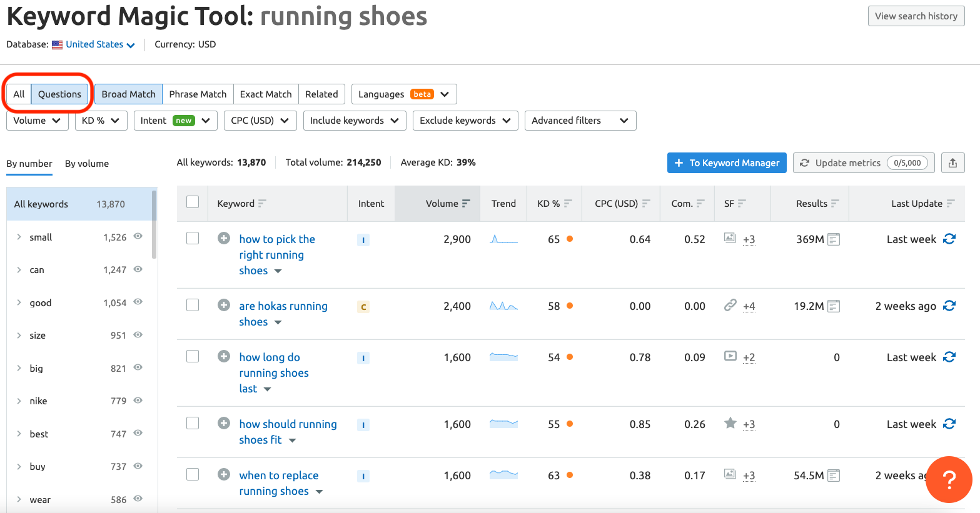980x513 pixels.
Task: Open SERP results icon for 369M row
Action: point(833,239)
